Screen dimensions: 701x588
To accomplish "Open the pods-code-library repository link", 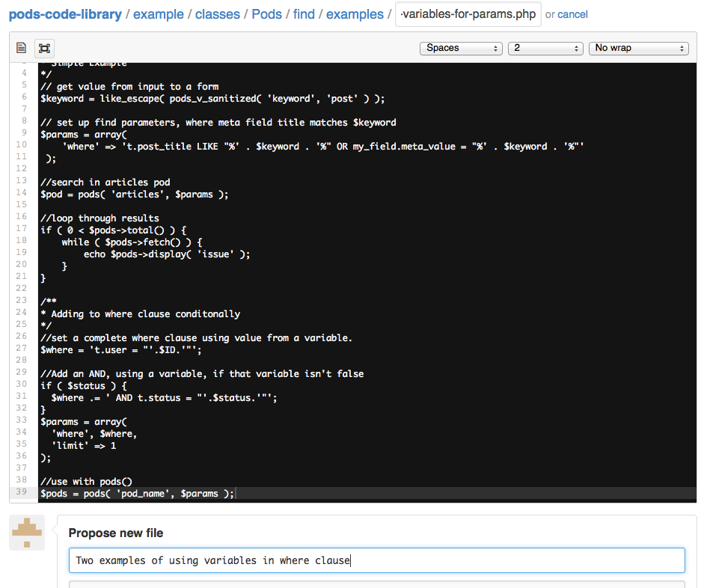I will pos(65,14).
